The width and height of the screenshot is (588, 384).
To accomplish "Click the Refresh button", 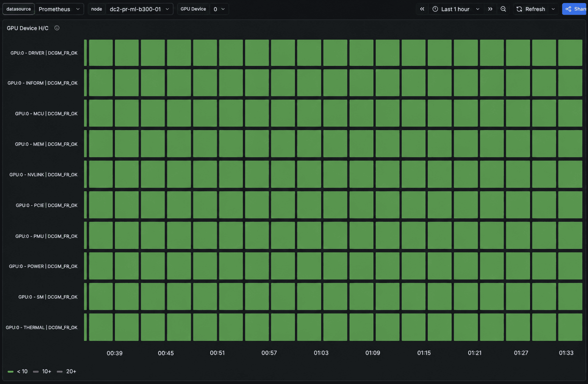I will [x=531, y=9].
